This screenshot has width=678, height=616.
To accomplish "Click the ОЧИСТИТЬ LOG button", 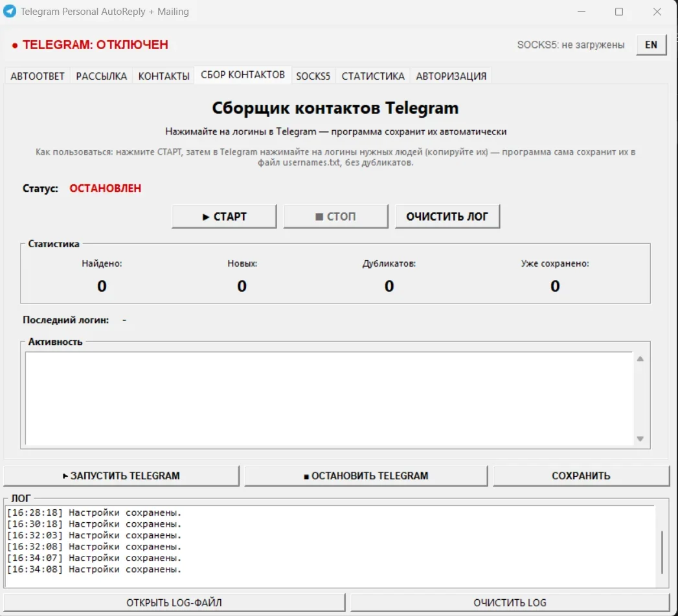I will [x=510, y=602].
